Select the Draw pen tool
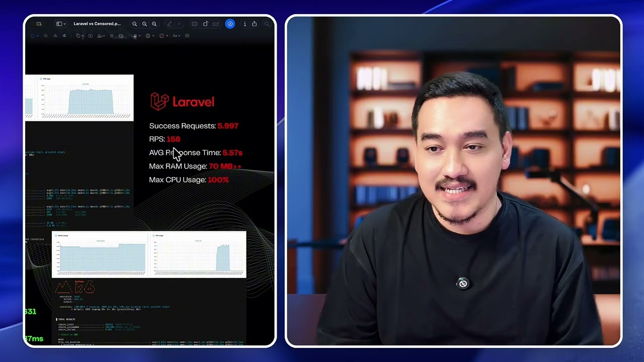The image size is (644, 362). [x=64, y=36]
